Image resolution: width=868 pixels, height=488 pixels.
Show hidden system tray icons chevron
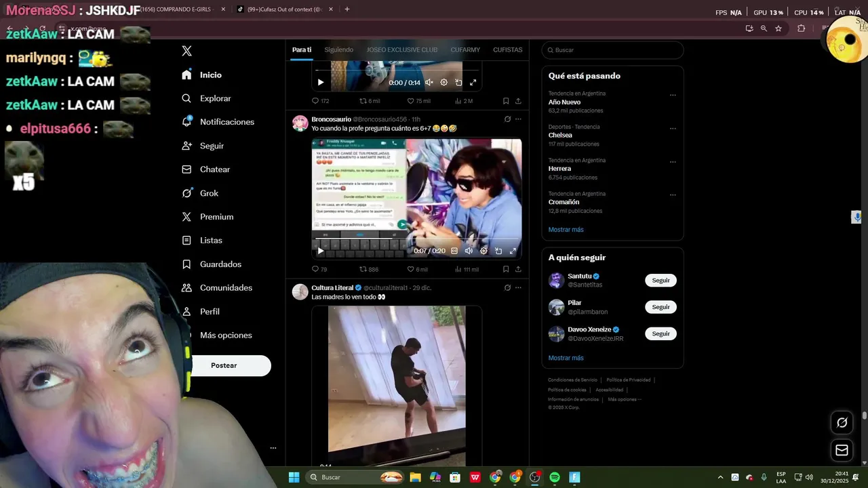(720, 477)
